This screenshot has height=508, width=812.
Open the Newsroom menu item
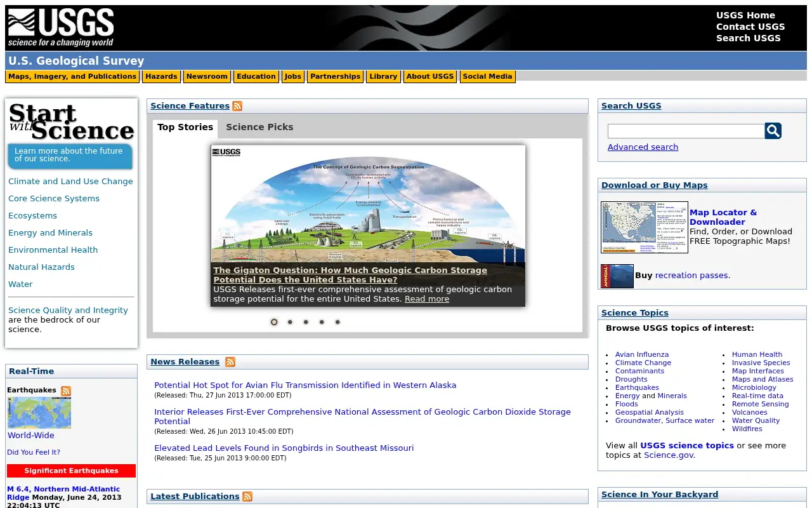point(207,77)
